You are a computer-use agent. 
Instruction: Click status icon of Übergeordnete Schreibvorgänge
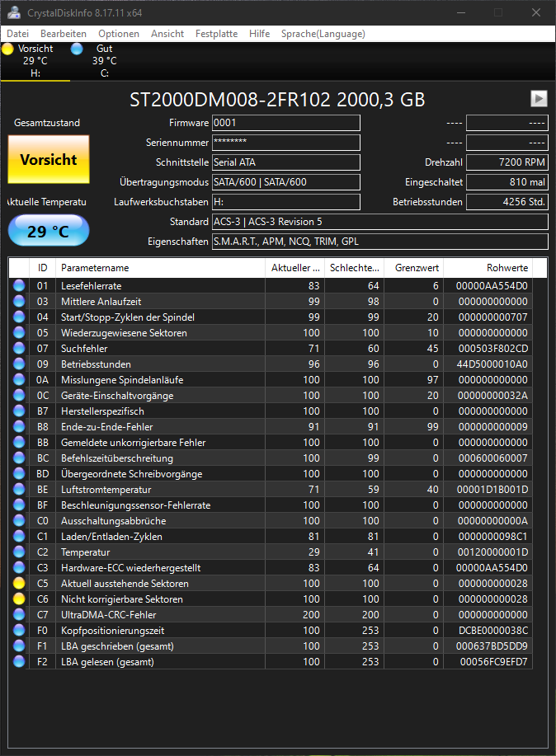(19, 473)
